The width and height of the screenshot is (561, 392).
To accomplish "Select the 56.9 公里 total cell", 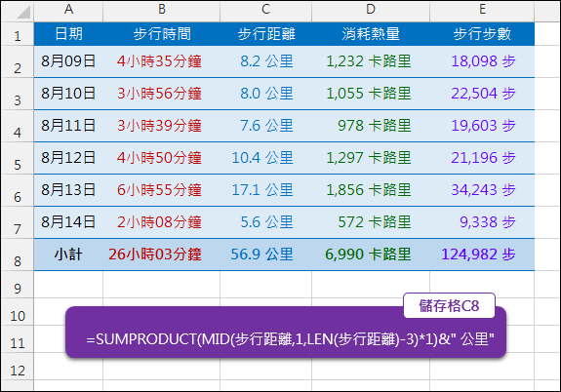I will (x=265, y=255).
